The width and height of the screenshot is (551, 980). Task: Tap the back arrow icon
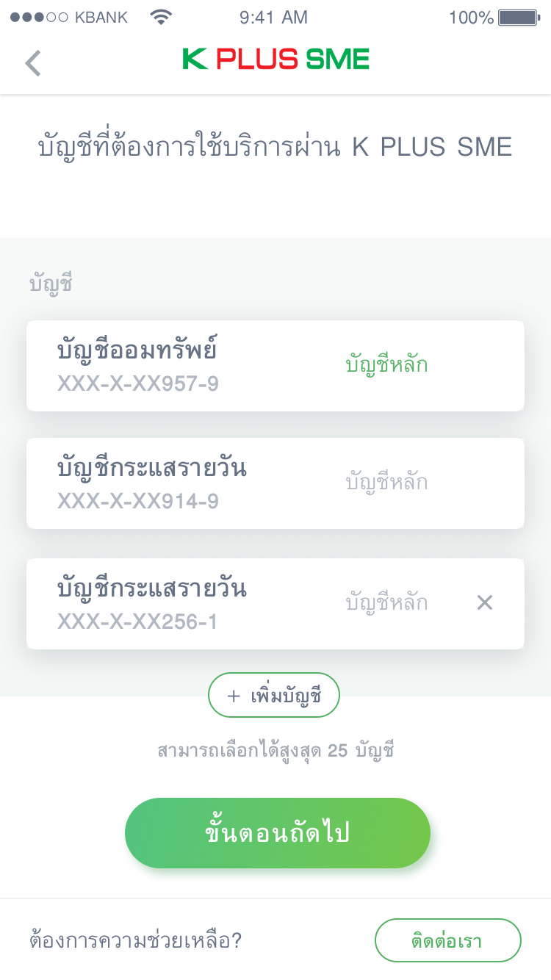[33, 63]
